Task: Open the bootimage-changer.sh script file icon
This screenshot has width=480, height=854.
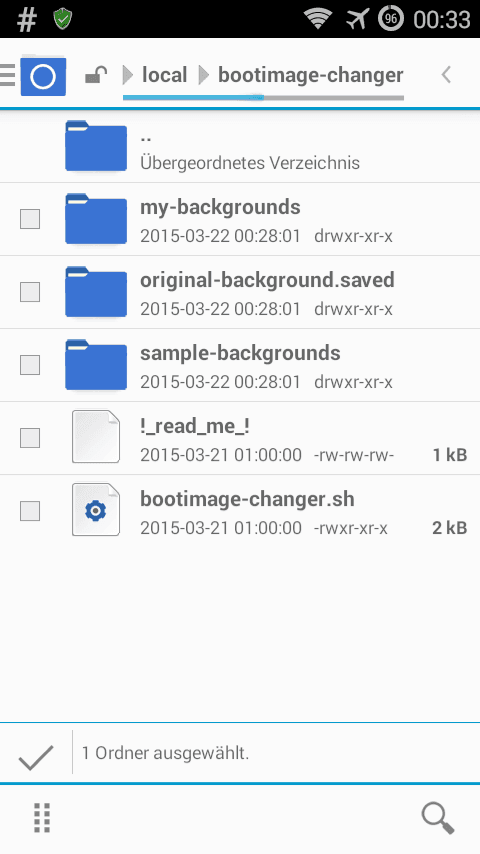Action: click(96, 510)
